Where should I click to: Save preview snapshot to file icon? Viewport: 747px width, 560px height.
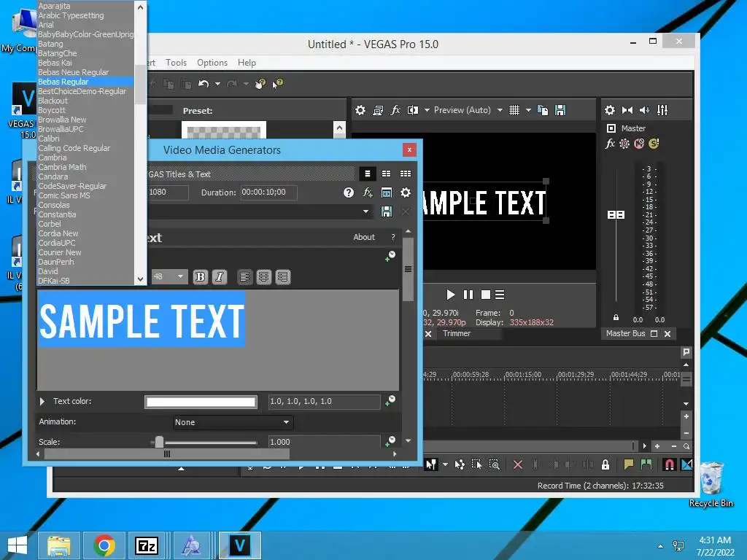[560, 111]
